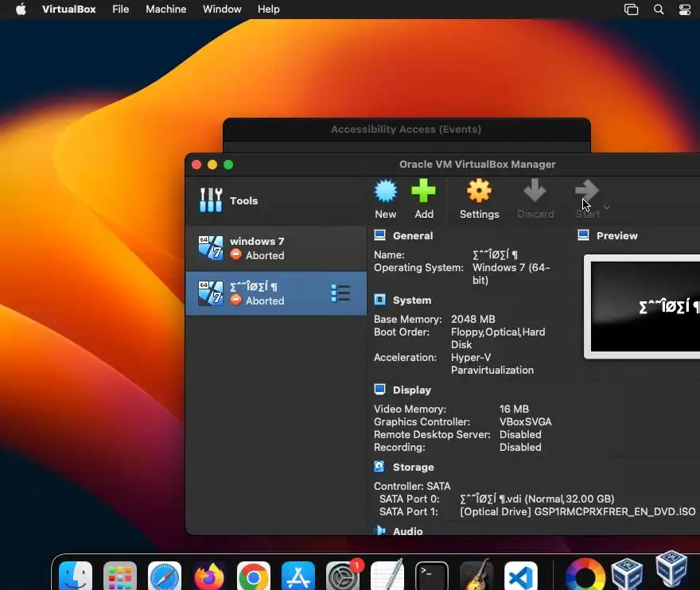Click the Accessibility Access (Events) window title

tap(406, 130)
